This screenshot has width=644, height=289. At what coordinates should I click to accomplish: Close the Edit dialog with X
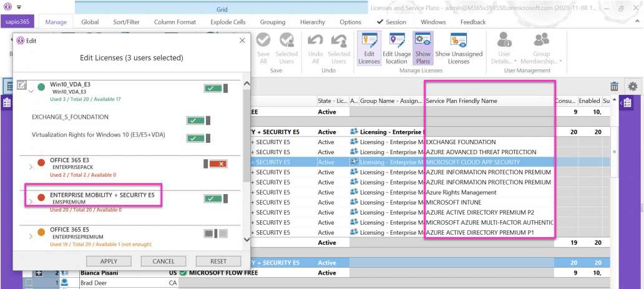click(x=242, y=41)
